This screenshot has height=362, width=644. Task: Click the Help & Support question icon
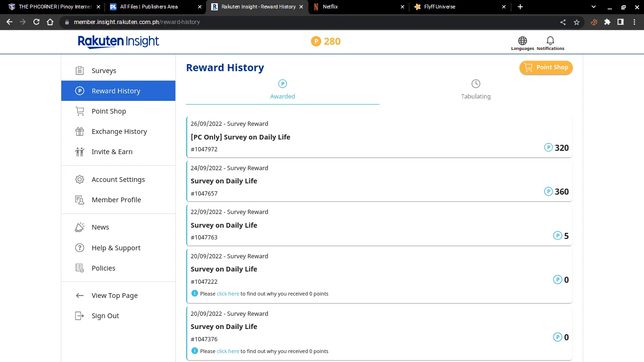pyautogui.click(x=80, y=248)
